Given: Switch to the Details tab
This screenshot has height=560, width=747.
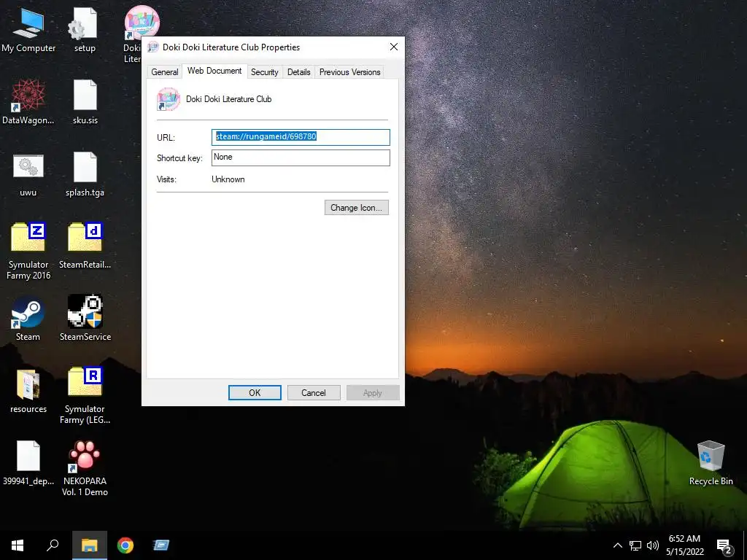Looking at the screenshot, I should [x=298, y=72].
